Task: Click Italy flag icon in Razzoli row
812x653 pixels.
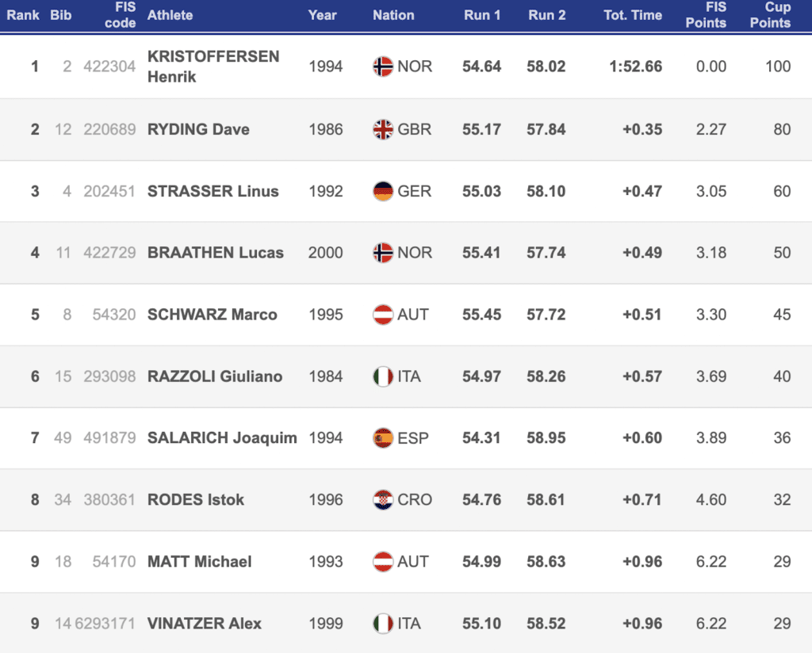Action: tap(383, 376)
